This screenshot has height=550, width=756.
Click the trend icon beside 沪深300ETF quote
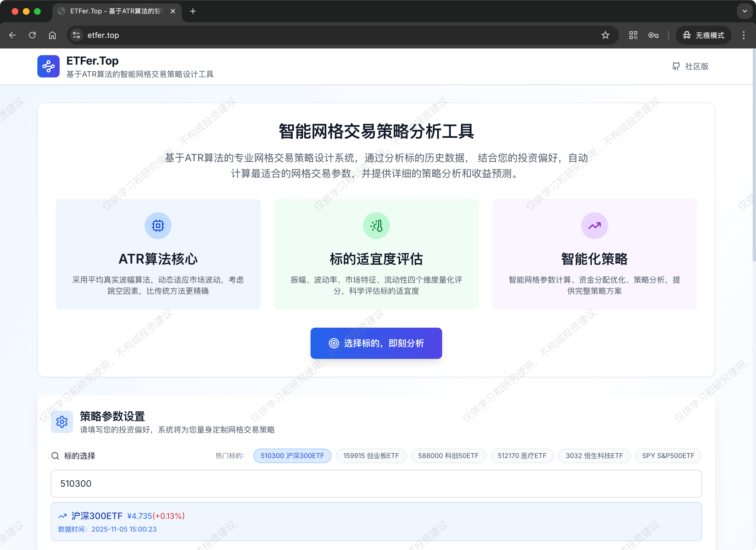pyautogui.click(x=62, y=515)
